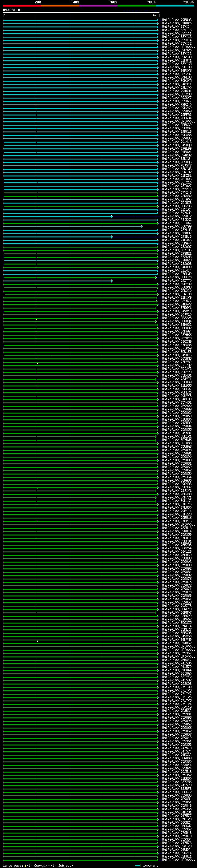Image resolution: width=197 pixels, height=868 pixels.
Task: Select label UniRef100_Q7Y248
Action: tap(177, 193)
